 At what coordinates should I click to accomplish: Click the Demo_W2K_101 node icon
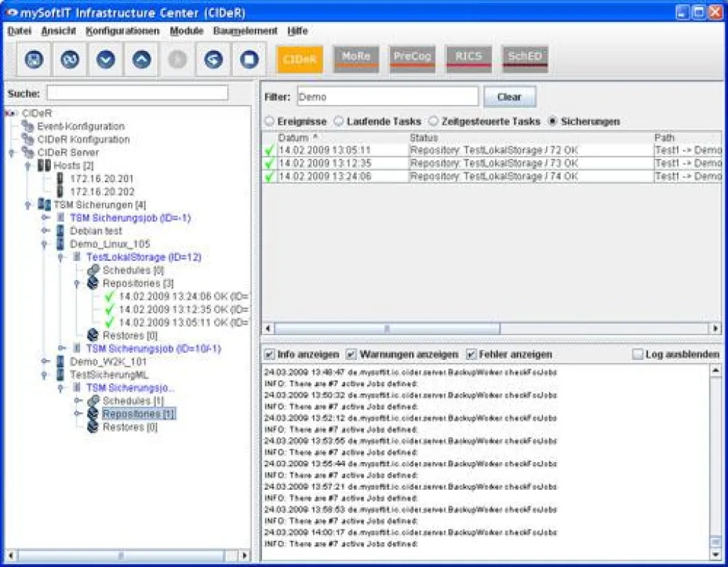(60, 361)
